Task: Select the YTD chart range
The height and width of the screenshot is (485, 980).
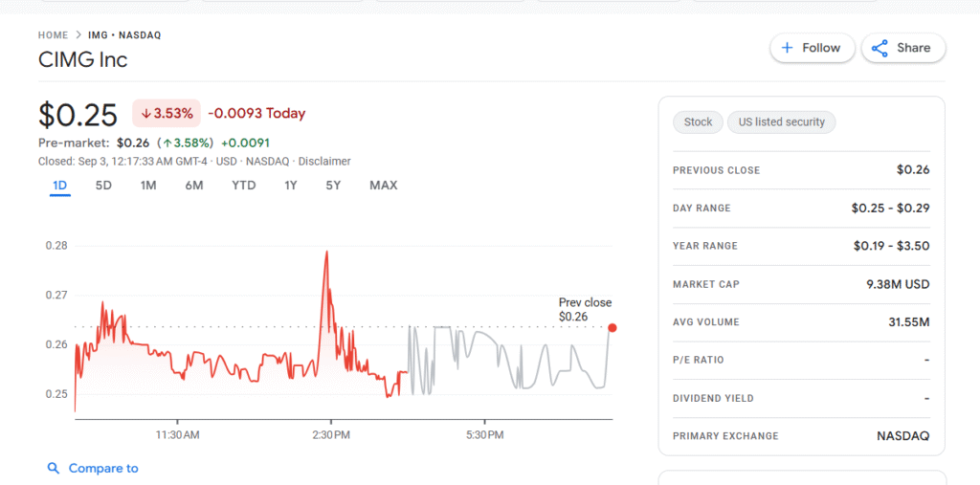Action: point(244,186)
